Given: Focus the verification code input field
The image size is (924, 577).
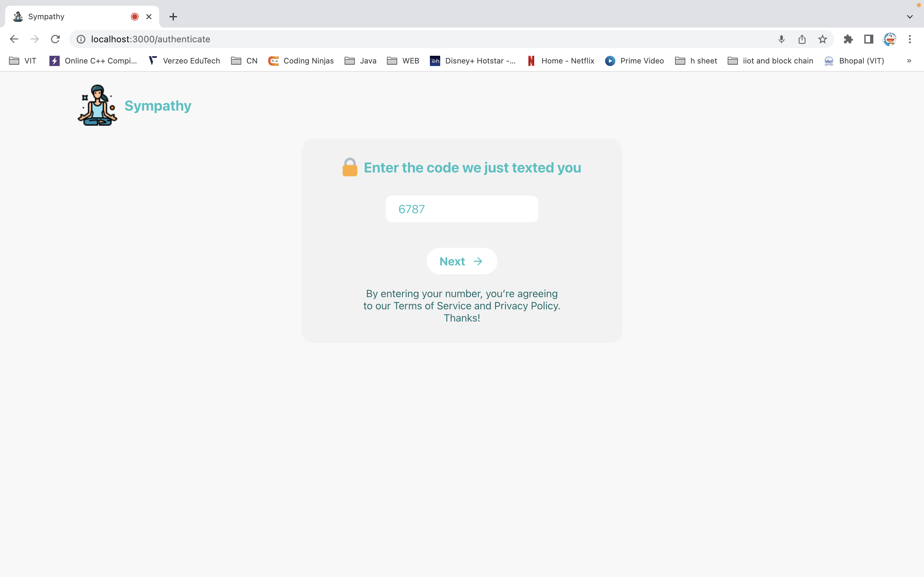Looking at the screenshot, I should tap(462, 209).
